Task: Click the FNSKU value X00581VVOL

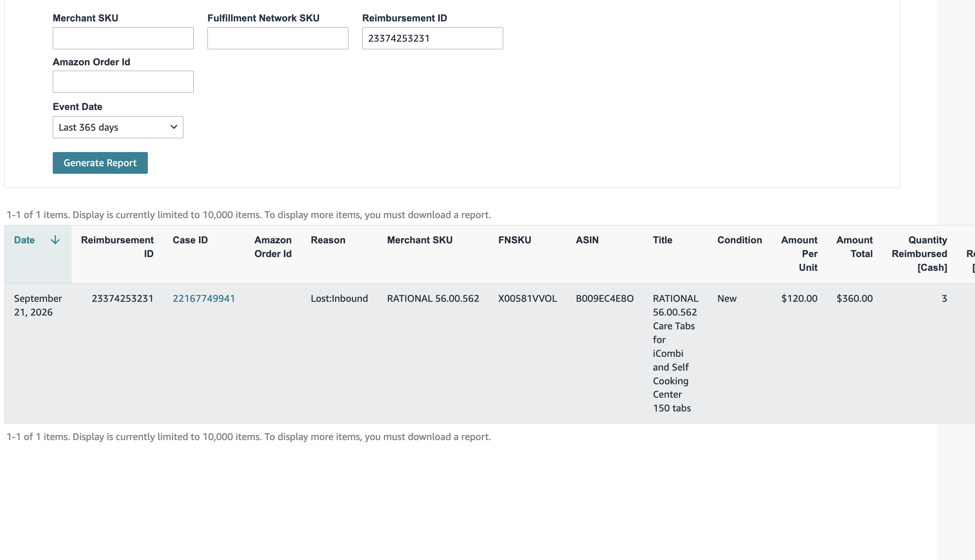Action: 527,298
